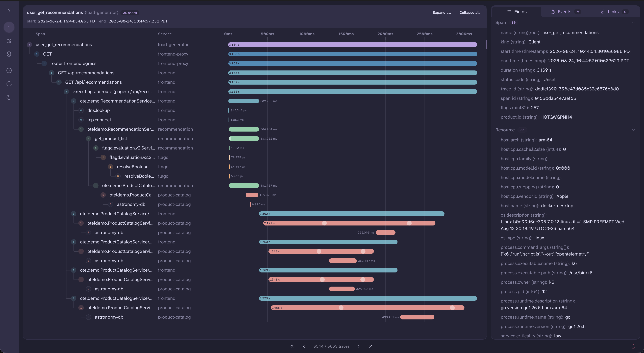Click the red trash delete icon
644x353 pixels.
(x=633, y=346)
